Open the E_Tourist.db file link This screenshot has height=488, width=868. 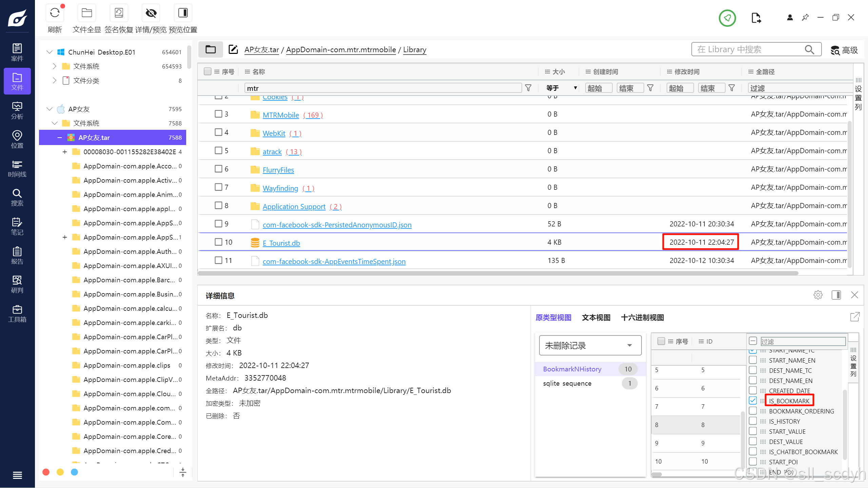(281, 243)
